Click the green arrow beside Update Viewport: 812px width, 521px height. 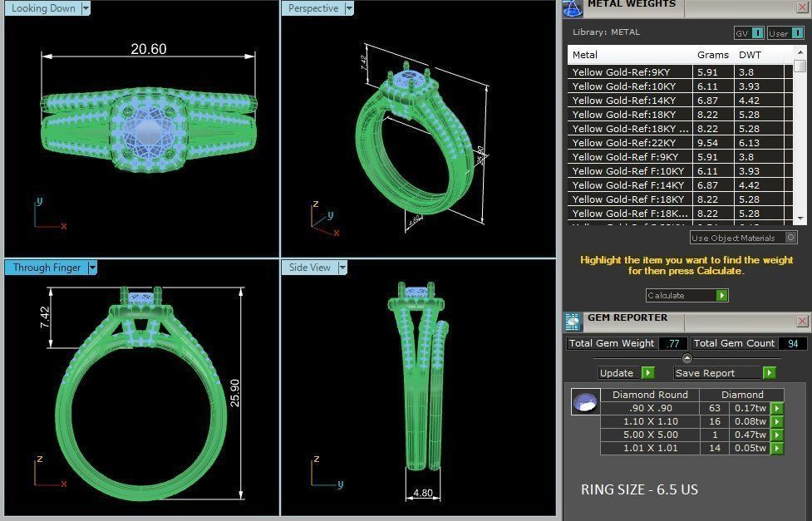(647, 373)
